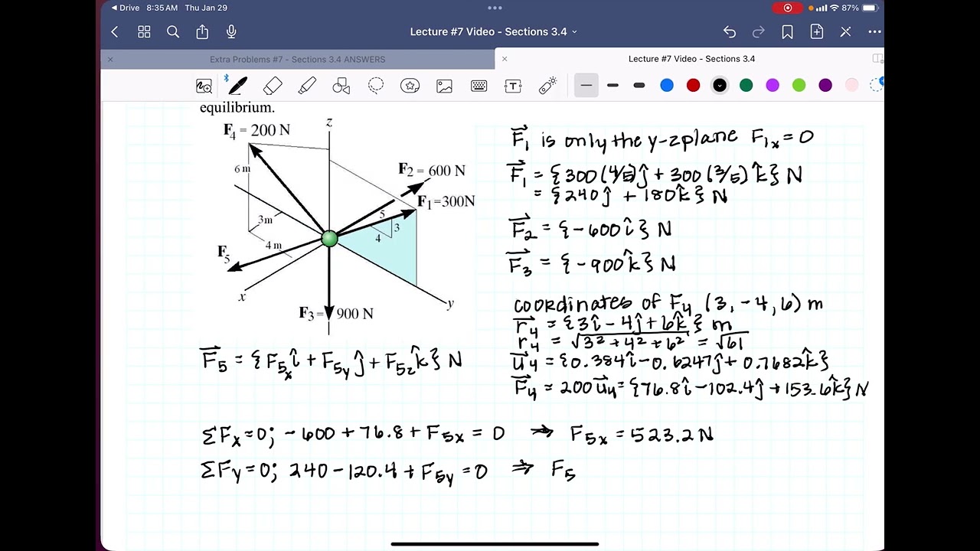Choose the medium pen stroke width
980x551 pixels.
(612, 86)
